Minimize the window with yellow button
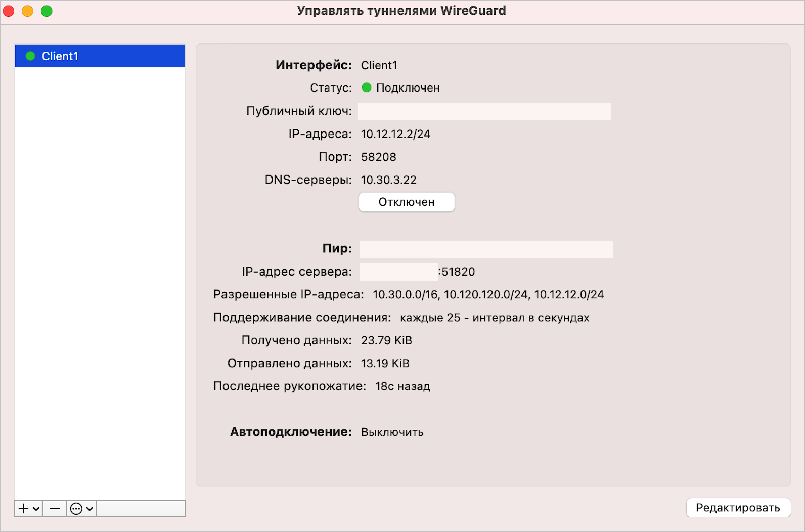 coord(27,11)
